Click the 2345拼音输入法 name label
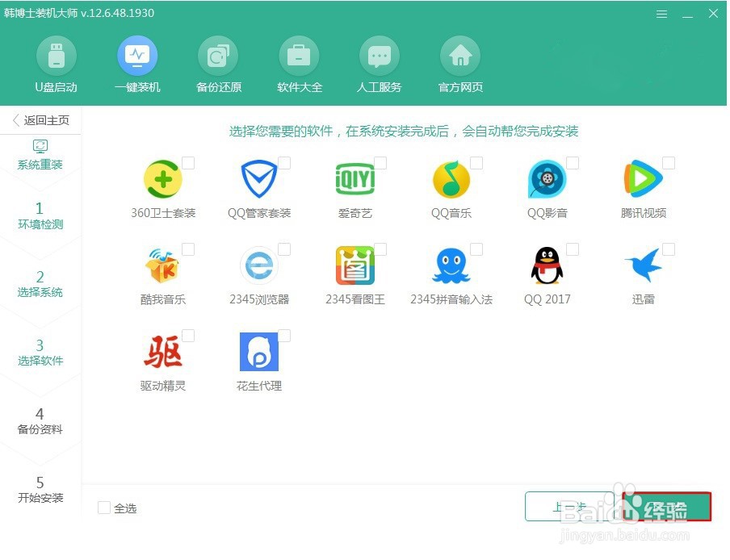The height and width of the screenshot is (560, 730). click(451, 299)
